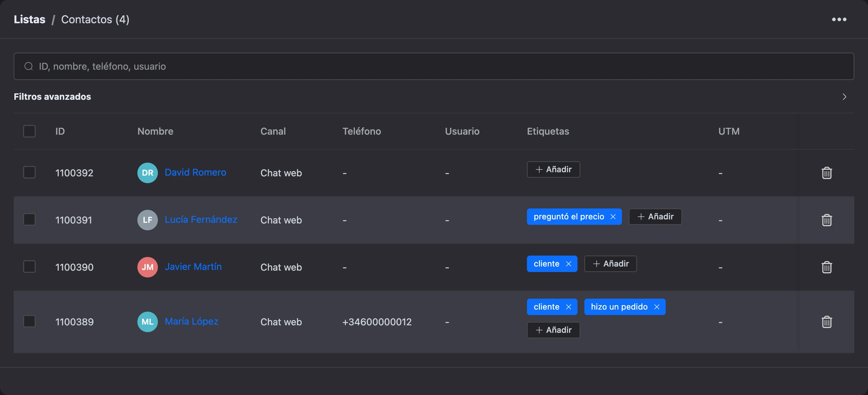The width and height of the screenshot is (868, 395).
Task: Open María López's contact profile
Action: (191, 321)
